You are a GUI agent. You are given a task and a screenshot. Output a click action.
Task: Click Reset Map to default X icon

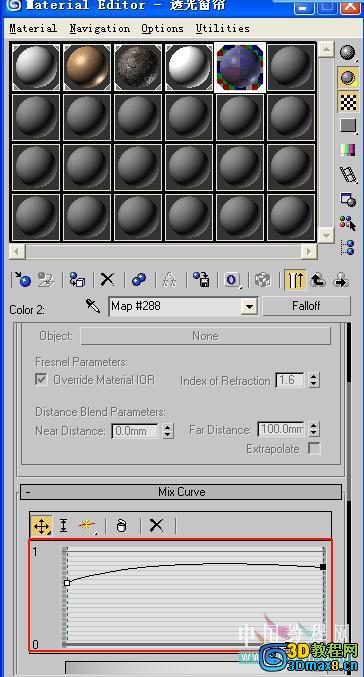pos(107,280)
